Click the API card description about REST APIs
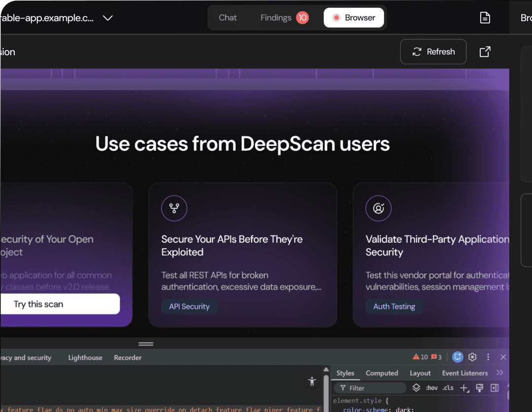Viewport: 532px width, 412px height. point(241,281)
